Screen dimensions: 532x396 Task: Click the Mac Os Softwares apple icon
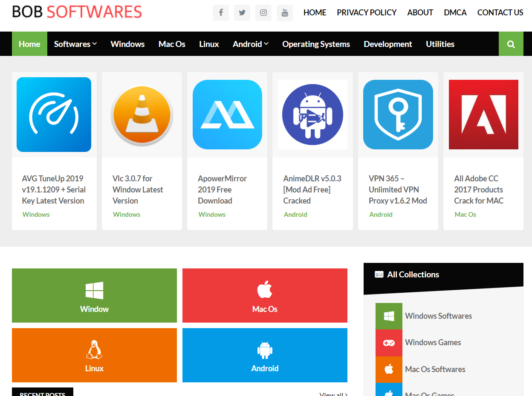click(x=389, y=370)
